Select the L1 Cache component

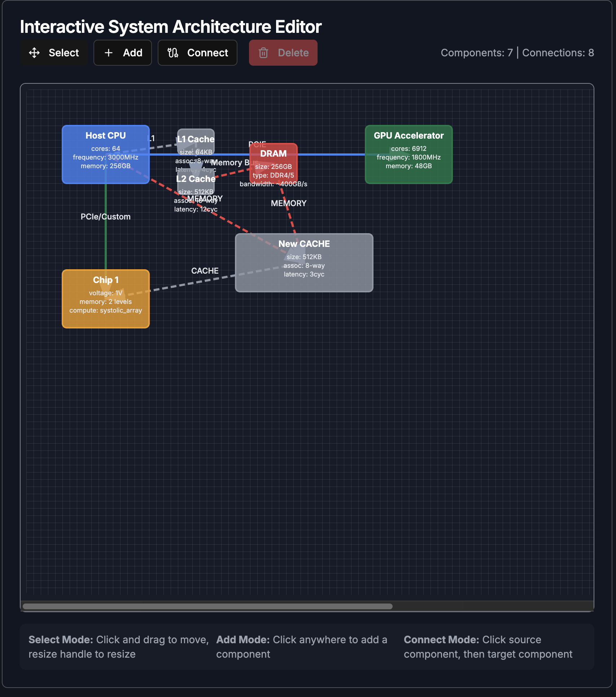click(x=196, y=141)
